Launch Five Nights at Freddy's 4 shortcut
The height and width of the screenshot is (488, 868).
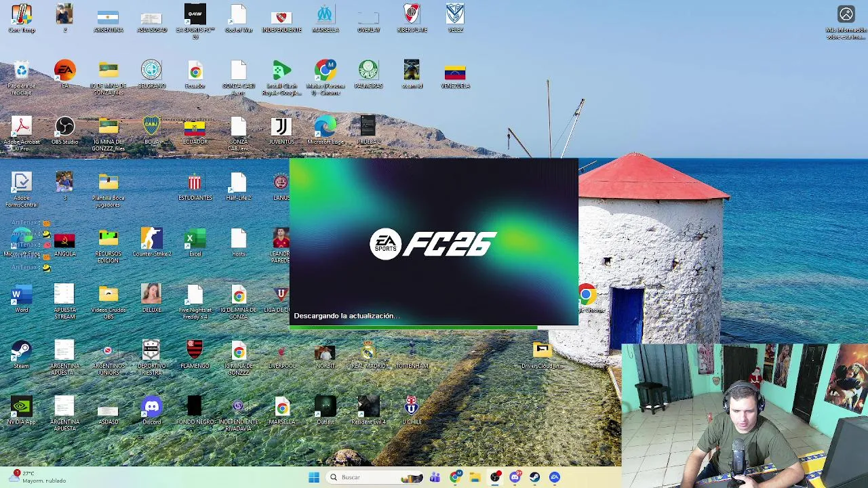(x=195, y=302)
